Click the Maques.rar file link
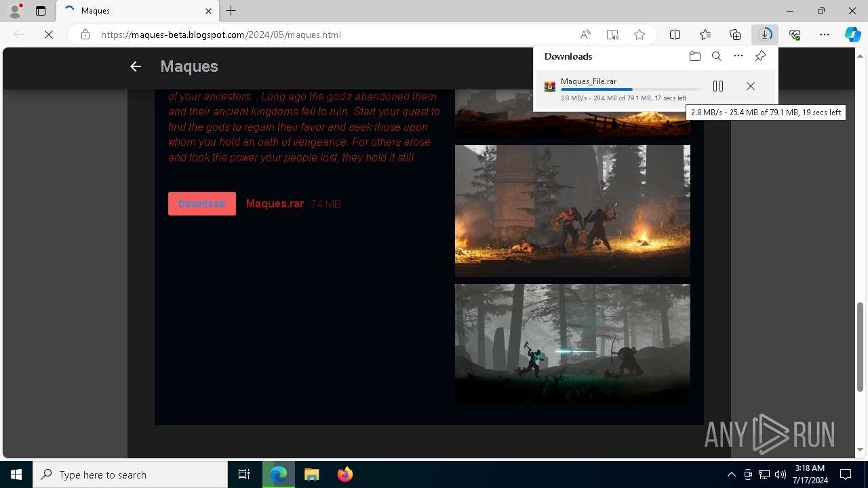The height and width of the screenshot is (488, 868). [x=275, y=203]
